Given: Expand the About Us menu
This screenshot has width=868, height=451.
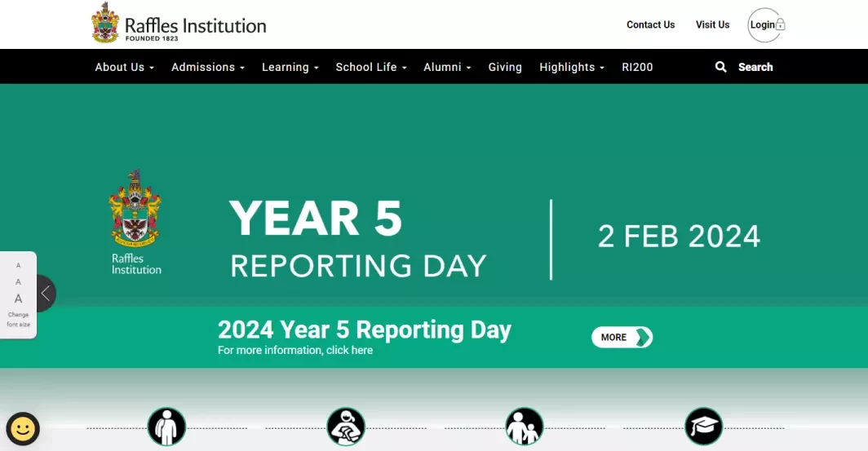Looking at the screenshot, I should (125, 67).
